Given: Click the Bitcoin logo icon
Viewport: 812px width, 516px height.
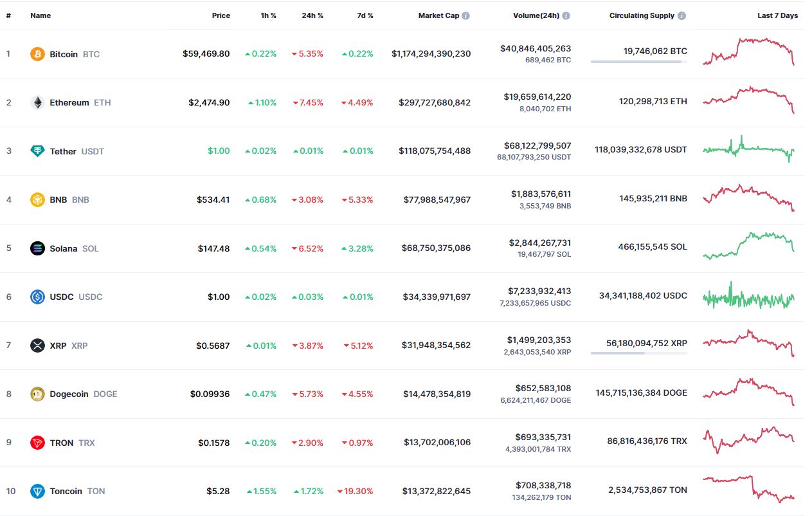Looking at the screenshot, I should click(x=38, y=54).
